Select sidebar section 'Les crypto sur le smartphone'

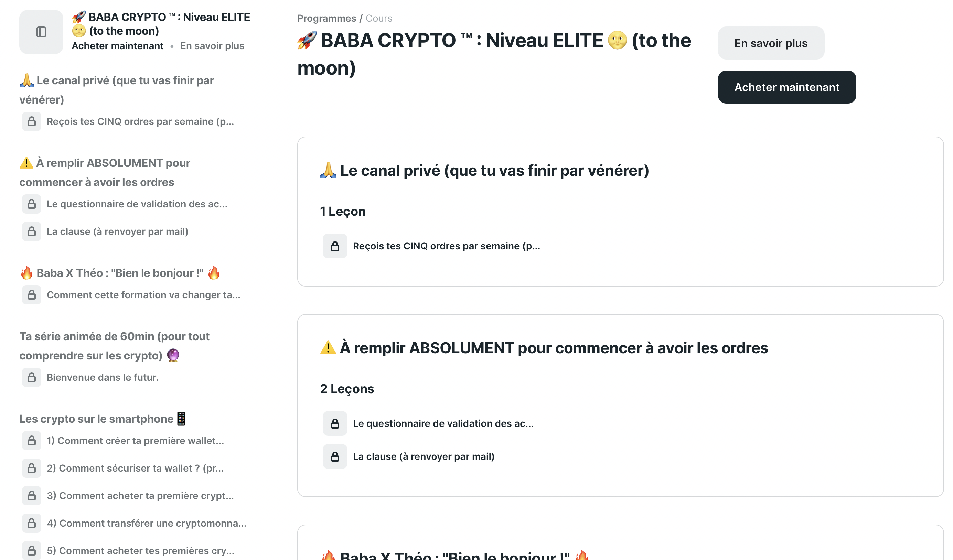click(96, 419)
